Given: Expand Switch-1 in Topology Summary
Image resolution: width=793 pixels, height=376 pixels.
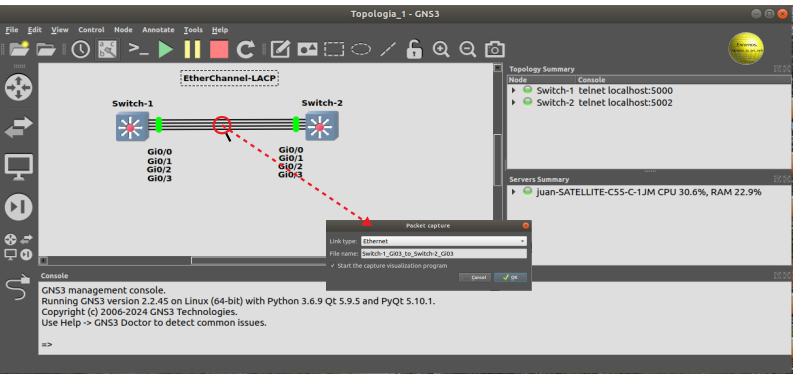Looking at the screenshot, I should coord(514,91).
